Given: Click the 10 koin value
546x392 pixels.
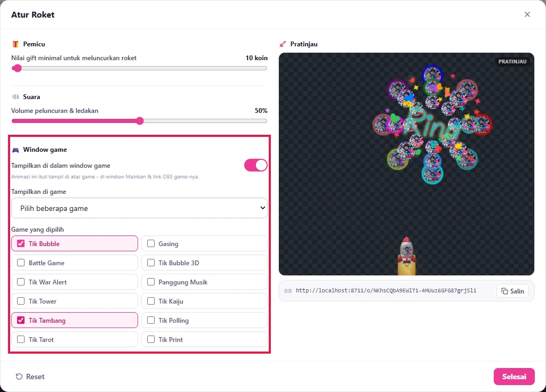Looking at the screenshot, I should point(256,58).
